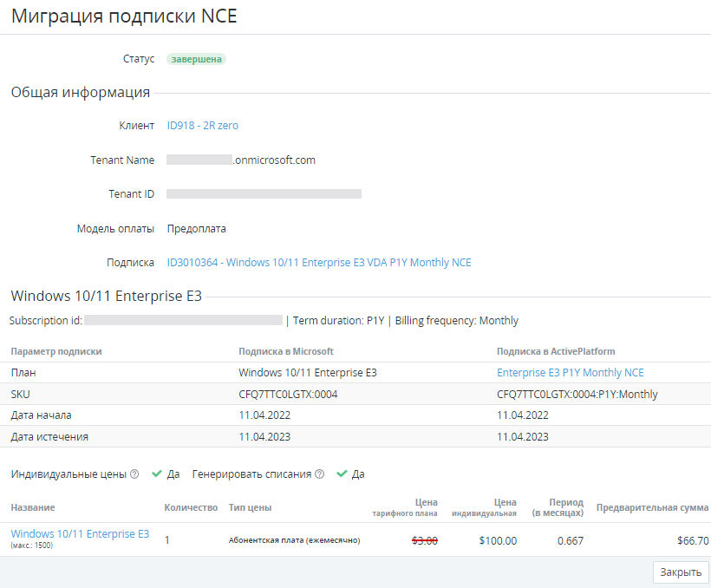Click the Дата истечения row label
Image resolution: width=711 pixels, height=588 pixels.
(x=49, y=437)
